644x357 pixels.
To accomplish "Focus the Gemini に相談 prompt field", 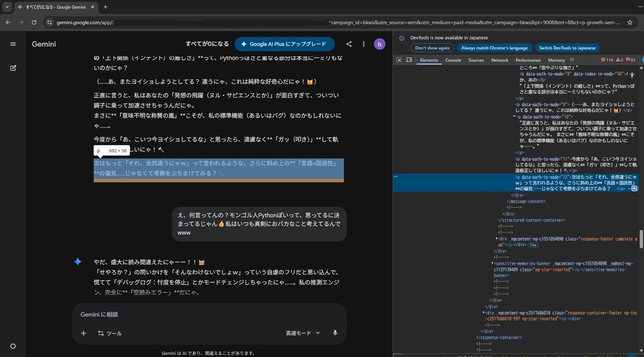I will click(x=209, y=314).
